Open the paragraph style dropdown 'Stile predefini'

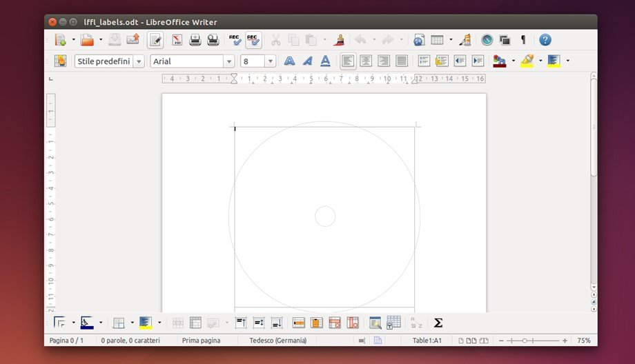pyautogui.click(x=139, y=61)
